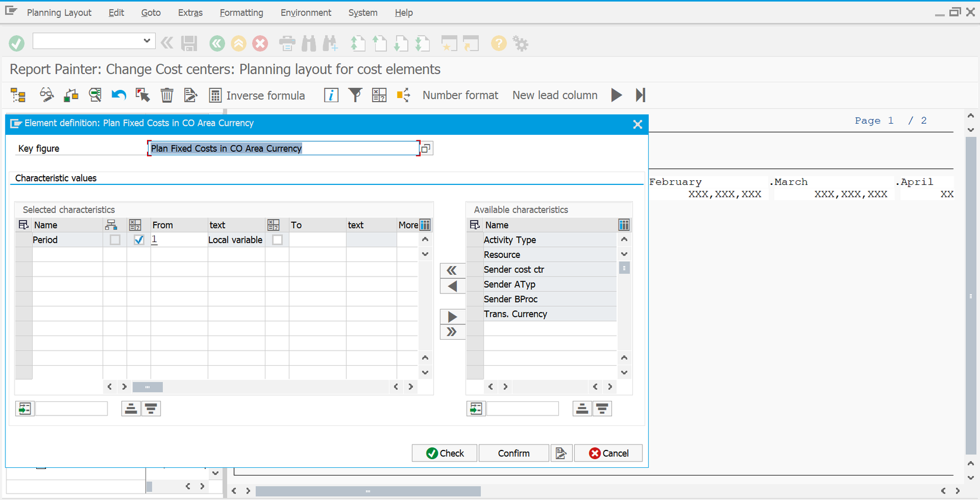Click the Save disk icon
The image size is (980, 500).
189,43
